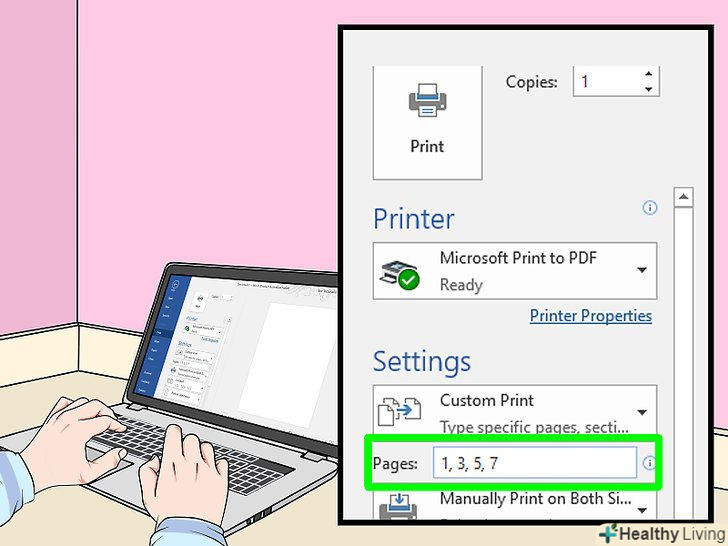728x546 pixels.
Task: Expand the Custom Print dropdown arrow
Action: click(642, 412)
